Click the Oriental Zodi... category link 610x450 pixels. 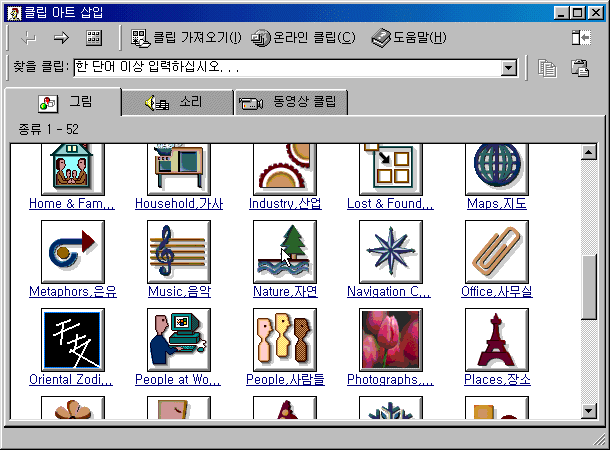coord(71,379)
